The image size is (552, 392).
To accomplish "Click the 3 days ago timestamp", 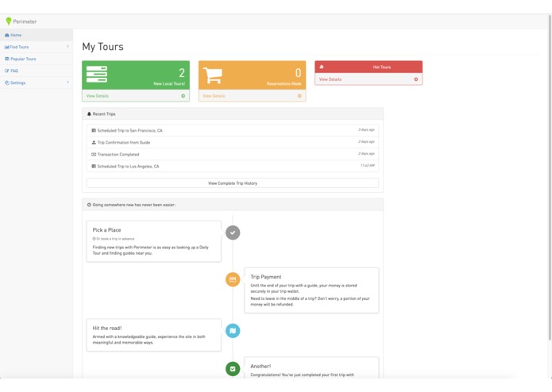I will pyautogui.click(x=366, y=129).
